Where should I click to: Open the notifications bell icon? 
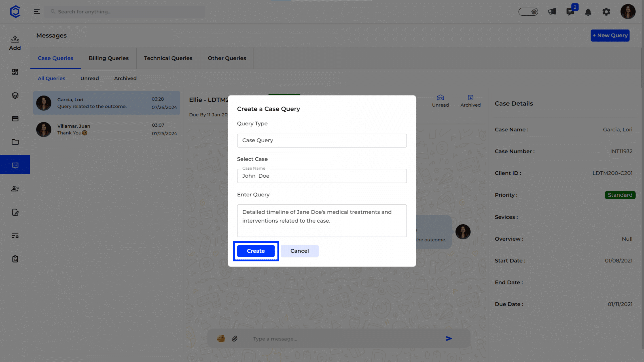[x=588, y=12]
